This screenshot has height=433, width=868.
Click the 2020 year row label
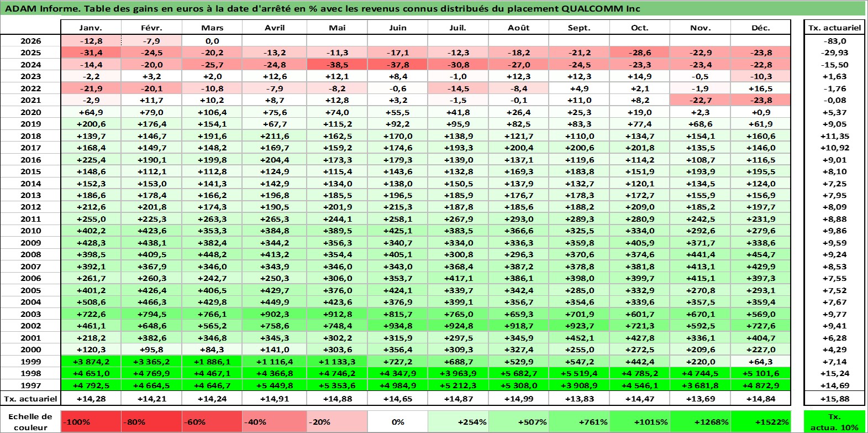click(30, 112)
